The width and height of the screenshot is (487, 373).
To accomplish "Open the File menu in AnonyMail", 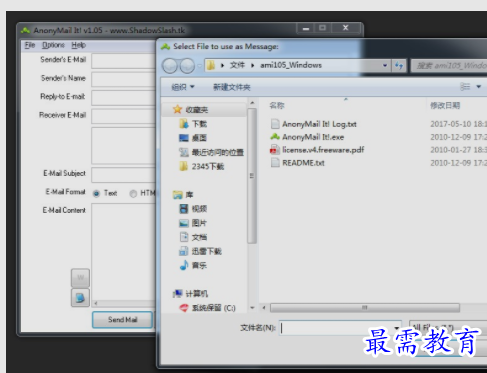I will point(30,45).
